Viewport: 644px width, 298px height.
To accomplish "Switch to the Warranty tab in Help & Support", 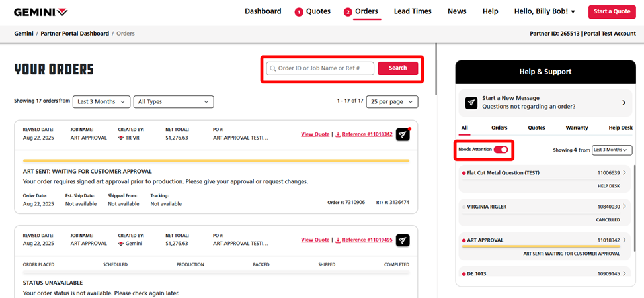I will tap(577, 128).
